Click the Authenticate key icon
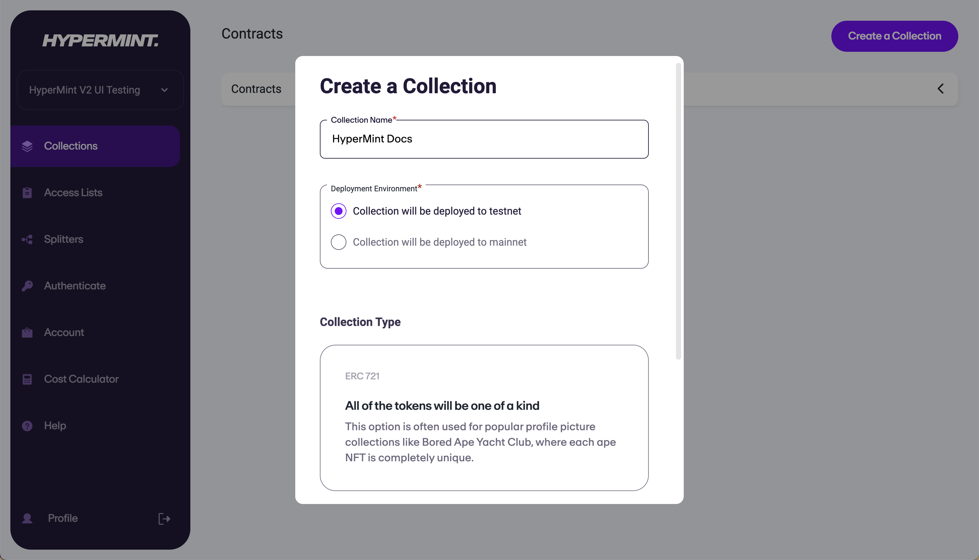Viewport: 979px width, 560px height. point(27,286)
